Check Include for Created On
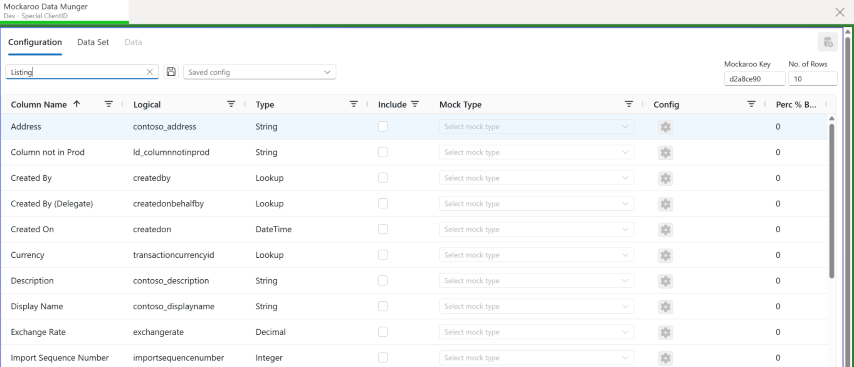 [383, 229]
